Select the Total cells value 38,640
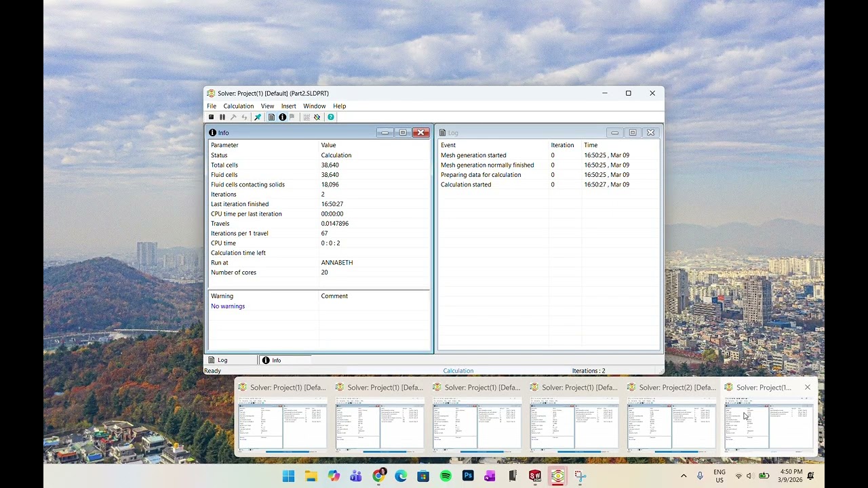Screen dimensions: 868x488 click(x=330, y=165)
